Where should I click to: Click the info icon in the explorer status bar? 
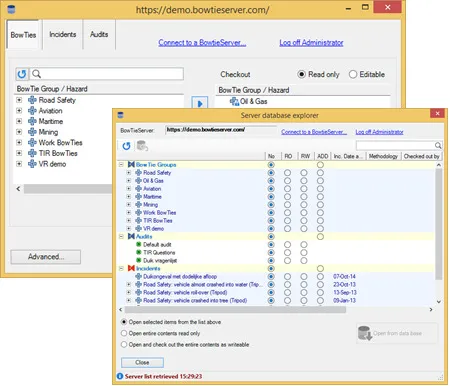click(x=120, y=376)
